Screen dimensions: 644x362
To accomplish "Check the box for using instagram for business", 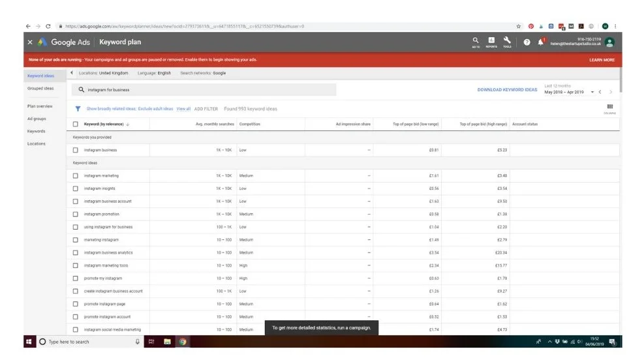I will [75, 227].
